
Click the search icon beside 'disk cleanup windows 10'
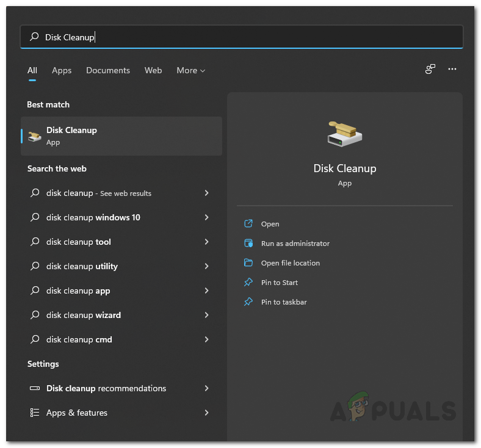(35, 217)
